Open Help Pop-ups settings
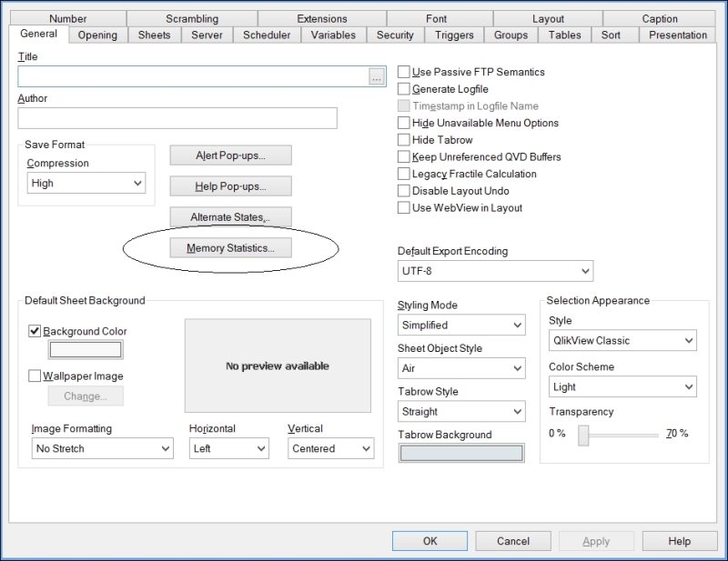This screenshot has height=561, width=728. 231,186
